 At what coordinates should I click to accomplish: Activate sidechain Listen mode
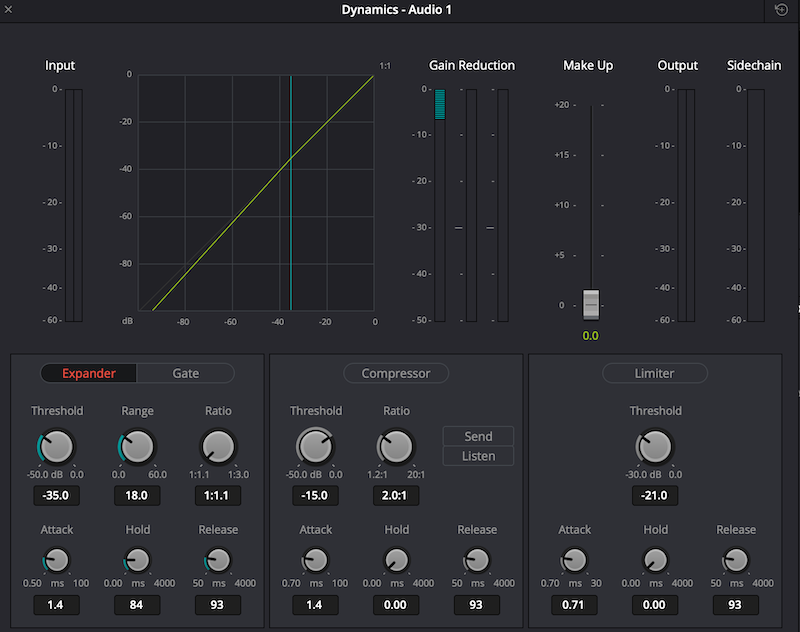tap(477, 456)
